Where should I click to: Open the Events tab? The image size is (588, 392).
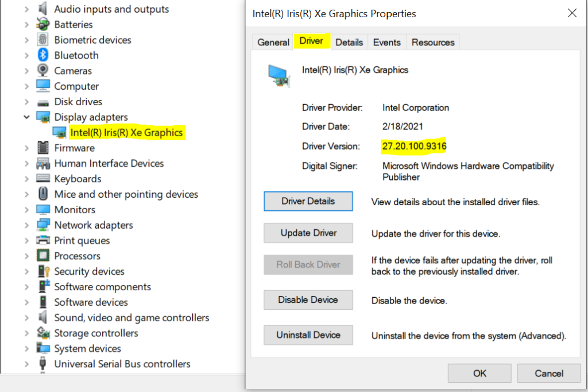point(386,41)
